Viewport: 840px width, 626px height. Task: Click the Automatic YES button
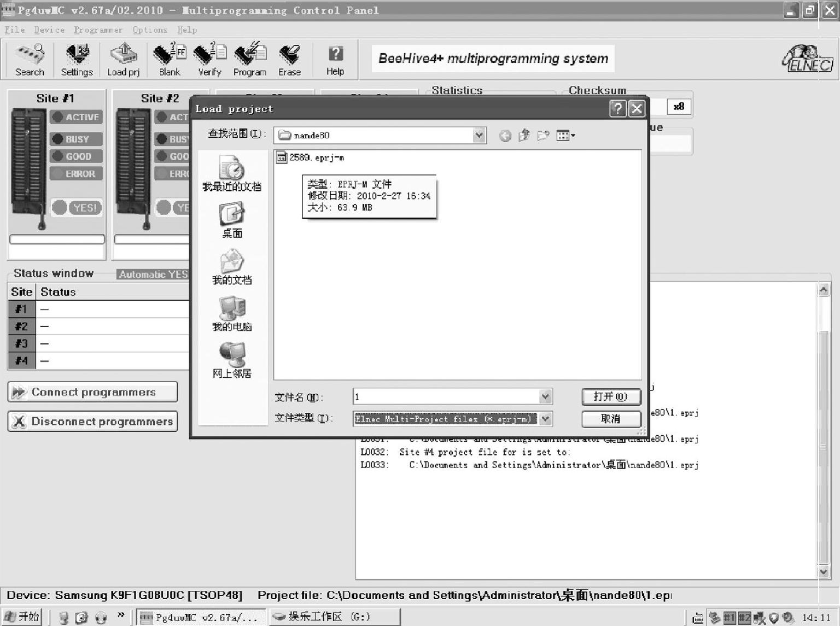point(153,274)
